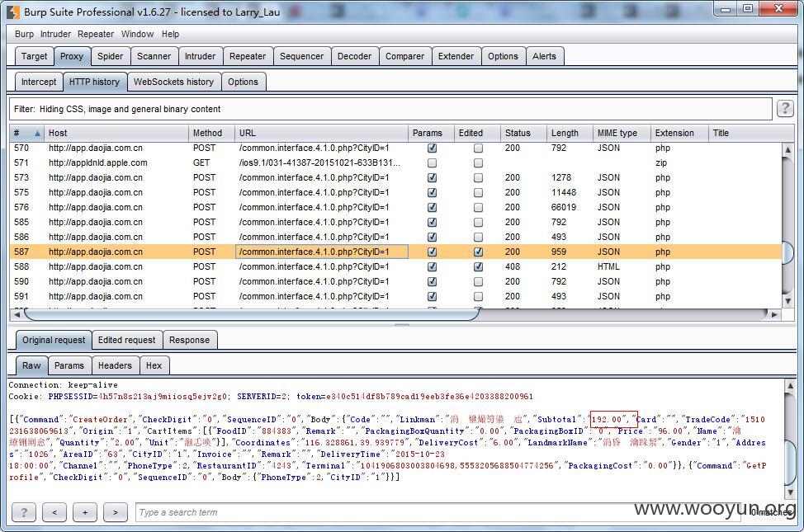Screen dimensions: 804x532
Task: Open the Help menu
Action: [170, 34]
